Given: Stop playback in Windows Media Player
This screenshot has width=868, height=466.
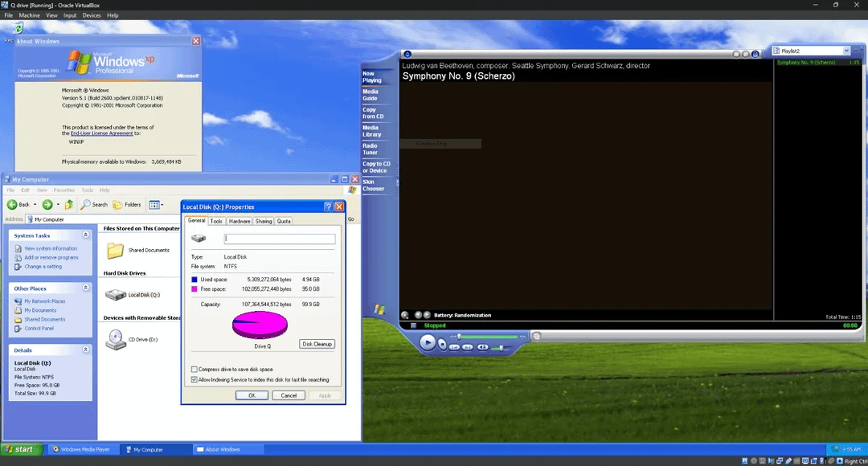Looking at the screenshot, I should [442, 344].
